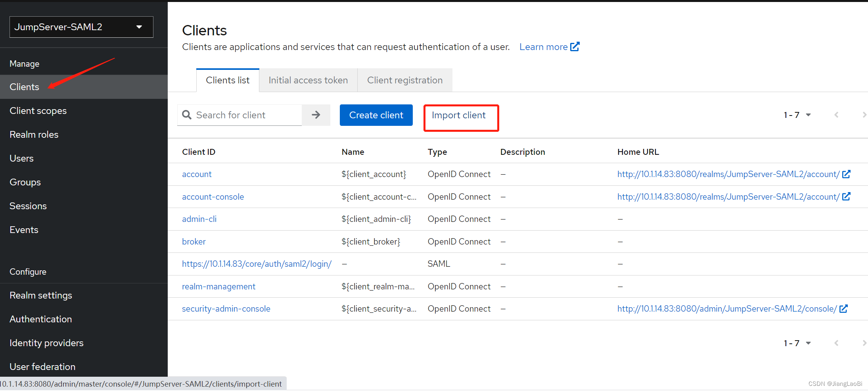Switch to the Initial access token tab
Viewport: 868px width, 391px height.
point(308,80)
